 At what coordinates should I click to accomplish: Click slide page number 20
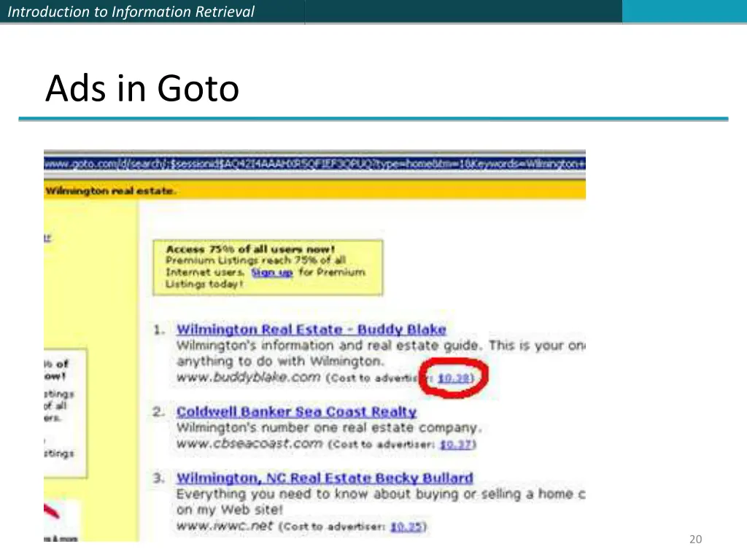click(695, 539)
